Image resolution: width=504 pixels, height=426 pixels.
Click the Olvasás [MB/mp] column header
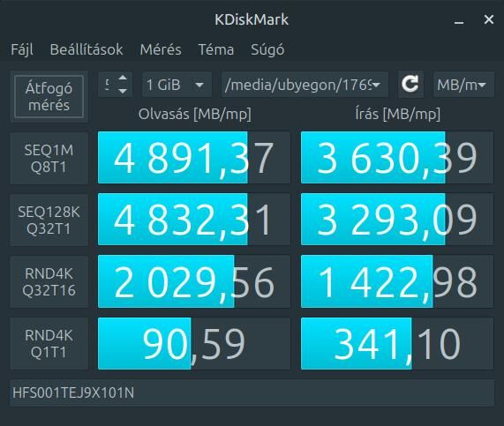click(195, 114)
